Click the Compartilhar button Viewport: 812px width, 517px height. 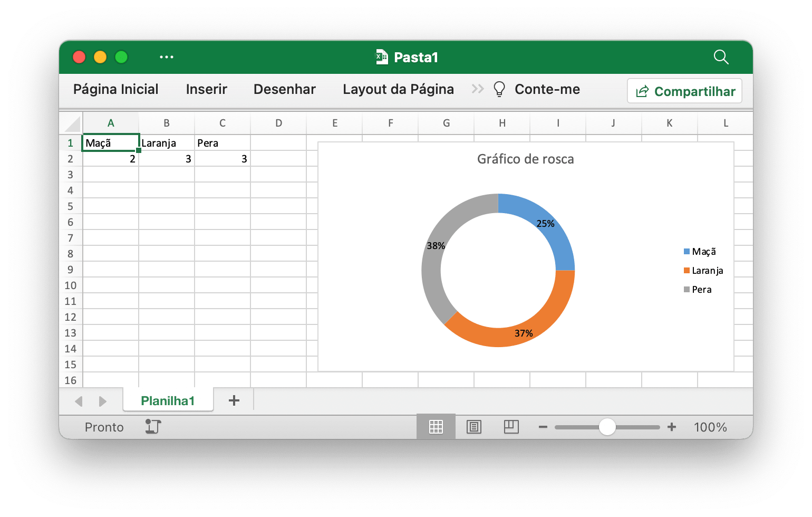pyautogui.click(x=685, y=91)
